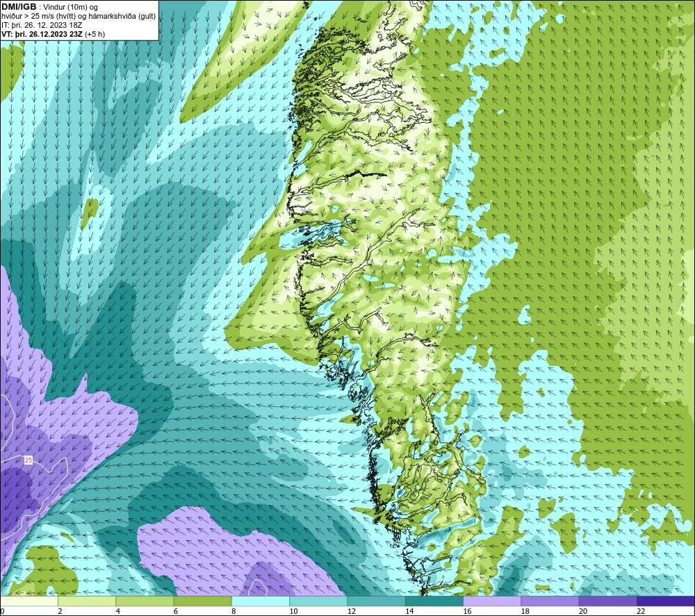This screenshot has height=616, width=695.
Task: Click the legend value "8"
Action: tap(234, 611)
